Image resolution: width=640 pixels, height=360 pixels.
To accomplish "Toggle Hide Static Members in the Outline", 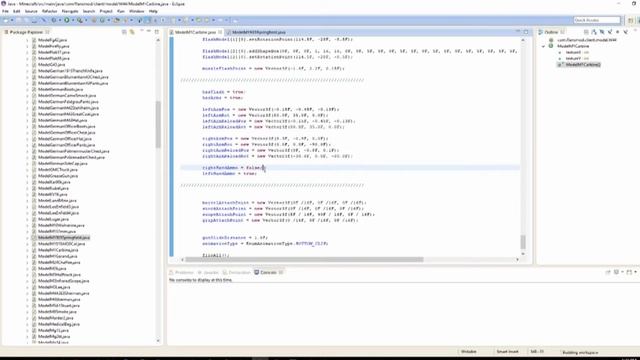I will click(610, 32).
